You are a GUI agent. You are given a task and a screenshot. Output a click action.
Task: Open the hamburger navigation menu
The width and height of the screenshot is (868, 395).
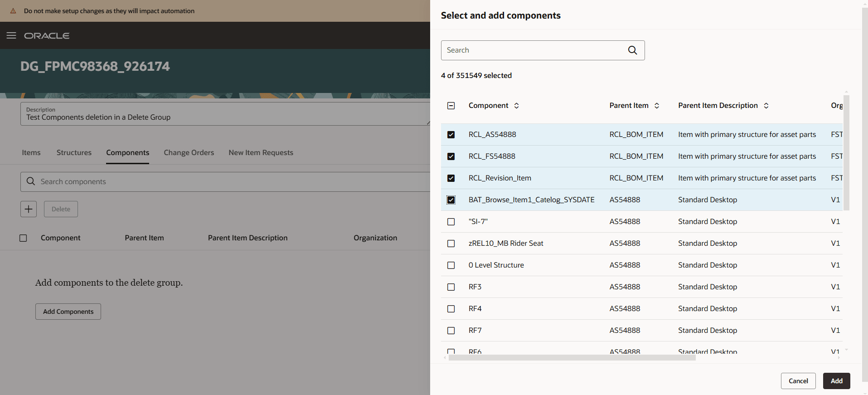(x=11, y=35)
